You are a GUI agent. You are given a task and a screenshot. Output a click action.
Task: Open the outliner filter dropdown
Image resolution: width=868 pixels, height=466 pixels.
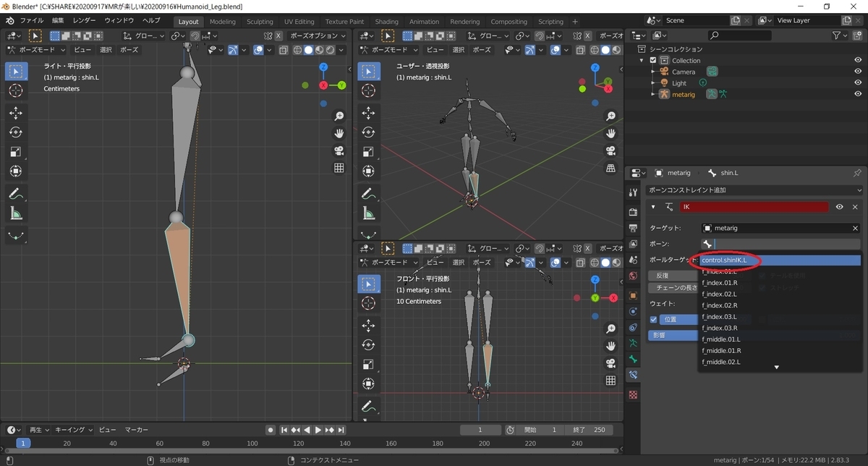[x=840, y=35]
